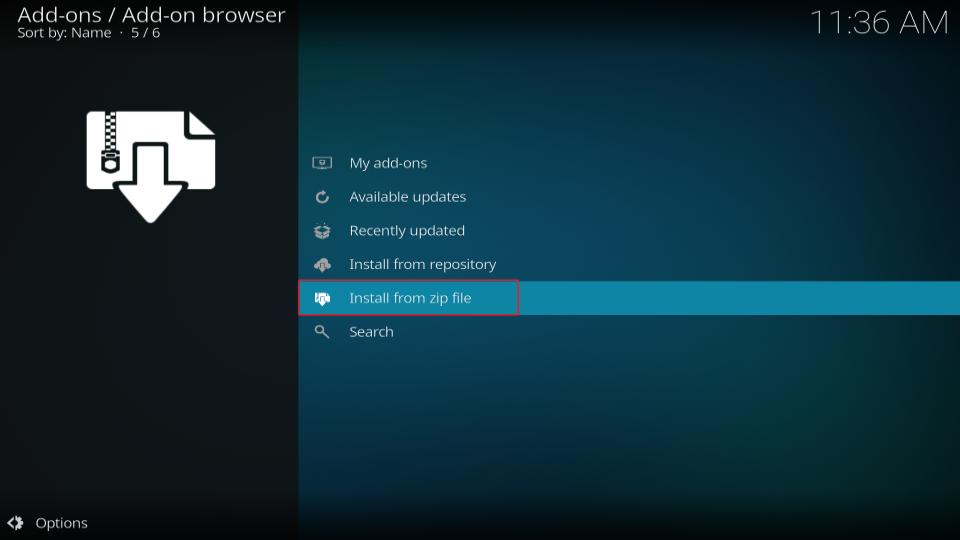Image resolution: width=960 pixels, height=540 pixels.
Task: Select Recently updated
Action: pyautogui.click(x=629, y=231)
